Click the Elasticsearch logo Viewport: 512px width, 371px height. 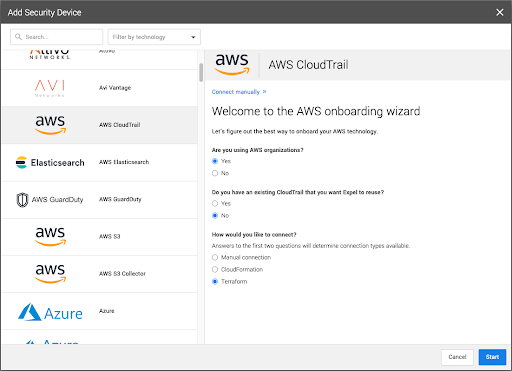point(50,163)
